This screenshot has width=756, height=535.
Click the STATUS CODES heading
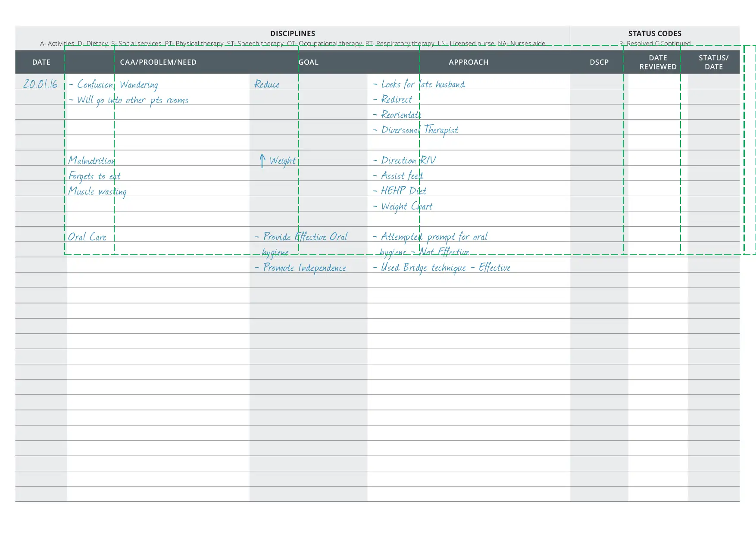(x=655, y=34)
